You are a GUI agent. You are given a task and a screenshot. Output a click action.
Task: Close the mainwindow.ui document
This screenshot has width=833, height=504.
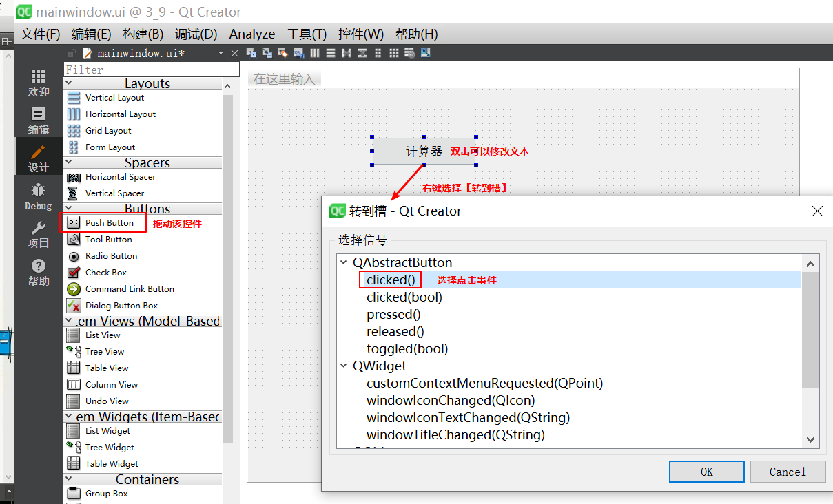[234, 53]
